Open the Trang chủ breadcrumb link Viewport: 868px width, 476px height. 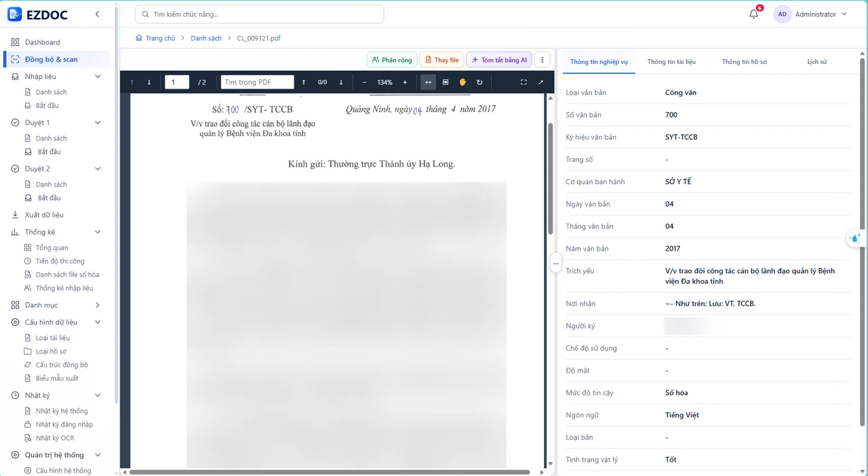pyautogui.click(x=155, y=38)
